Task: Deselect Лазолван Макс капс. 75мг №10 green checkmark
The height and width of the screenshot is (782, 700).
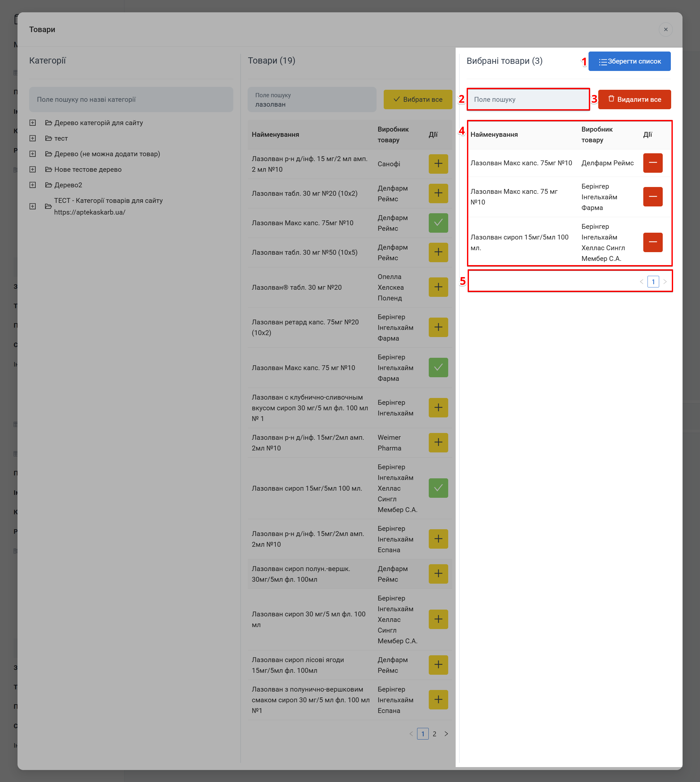Action: coord(438,223)
